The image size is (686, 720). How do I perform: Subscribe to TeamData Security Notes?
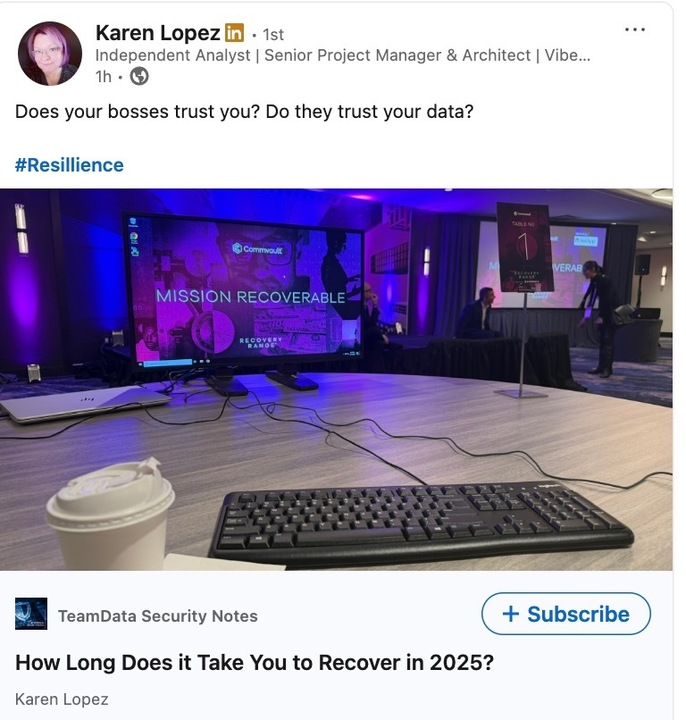pyautogui.click(x=566, y=614)
